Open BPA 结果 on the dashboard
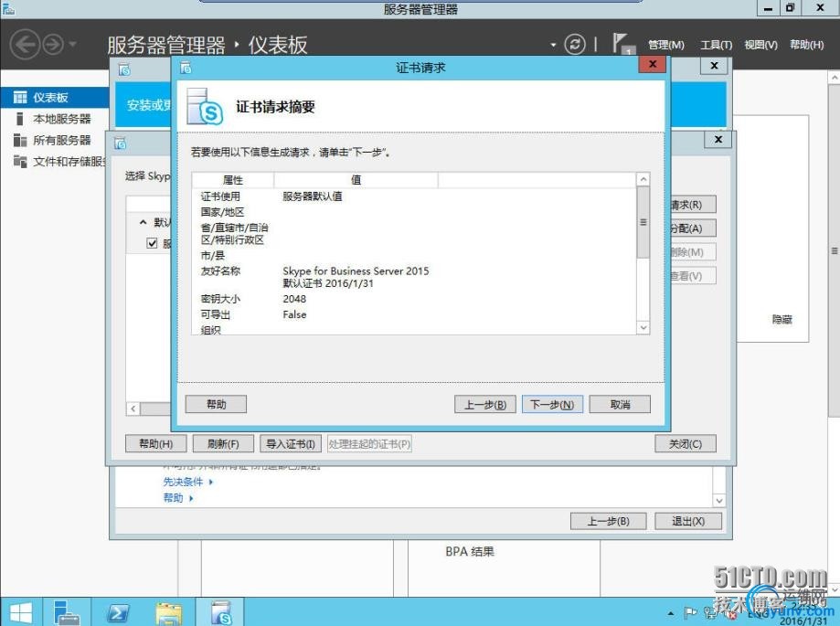The width and height of the screenshot is (840, 626). pos(470,552)
